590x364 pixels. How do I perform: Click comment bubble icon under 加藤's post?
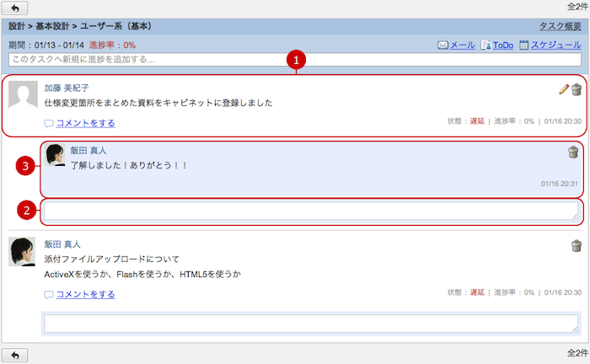[49, 123]
